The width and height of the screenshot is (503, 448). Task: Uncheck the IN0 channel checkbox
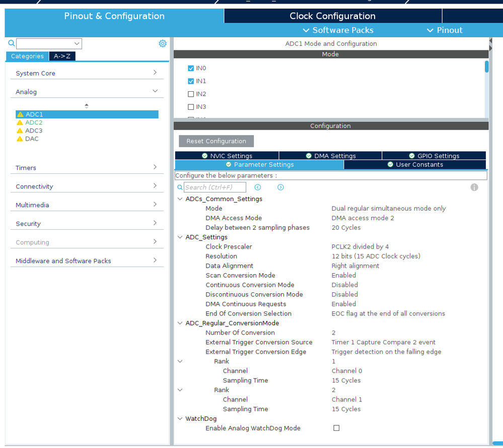pyautogui.click(x=191, y=68)
